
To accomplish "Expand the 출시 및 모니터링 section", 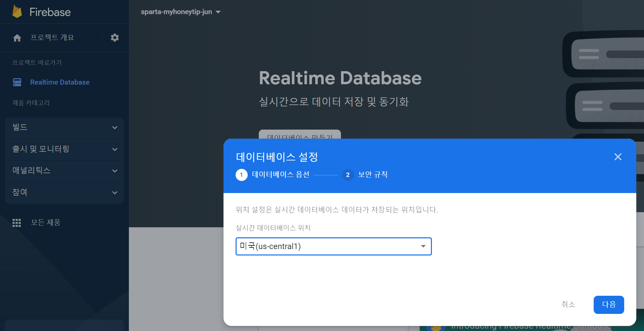I will [64, 149].
